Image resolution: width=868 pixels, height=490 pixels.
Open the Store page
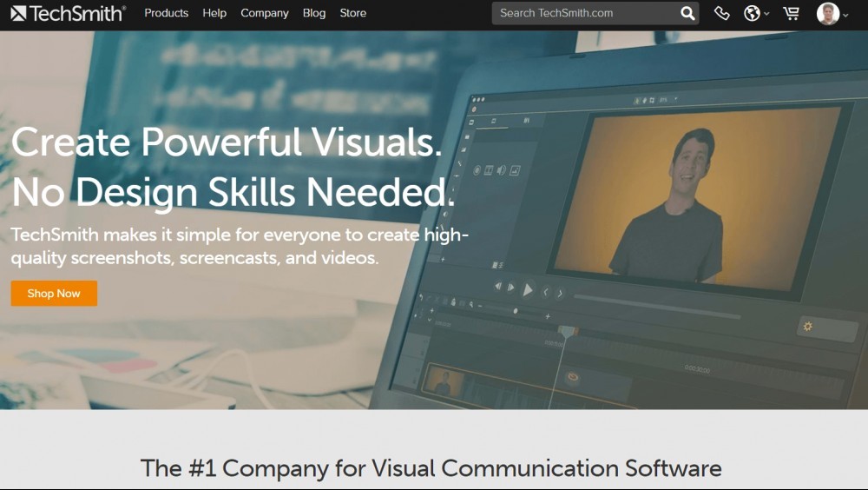point(352,13)
